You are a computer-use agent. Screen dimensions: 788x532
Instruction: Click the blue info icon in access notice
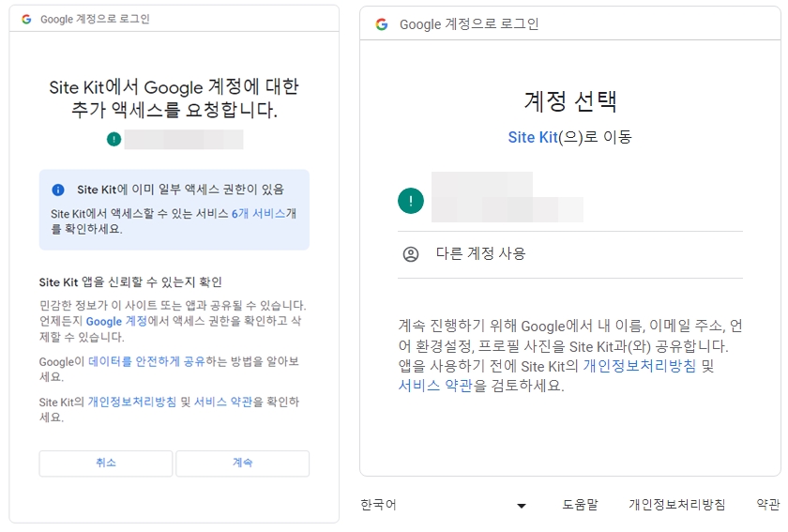pyautogui.click(x=58, y=190)
